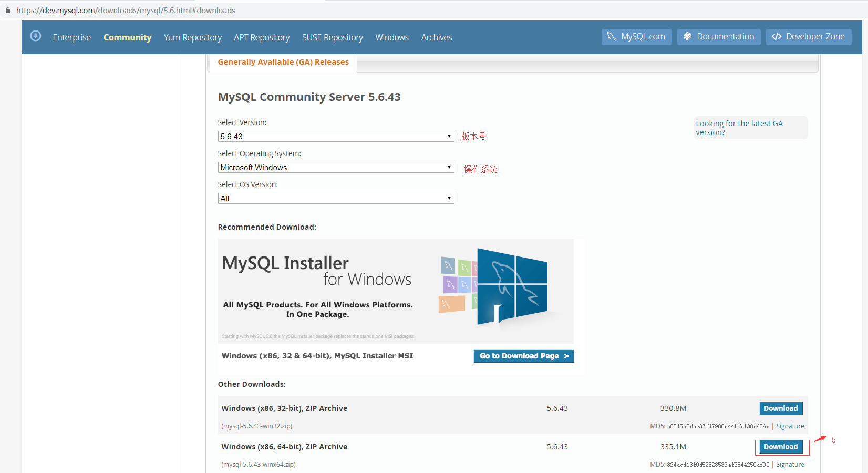868x473 pixels.
Task: Click the Windows (x86, 32 & 64-bit), MySQL Installer MSI text
Action: click(x=317, y=356)
